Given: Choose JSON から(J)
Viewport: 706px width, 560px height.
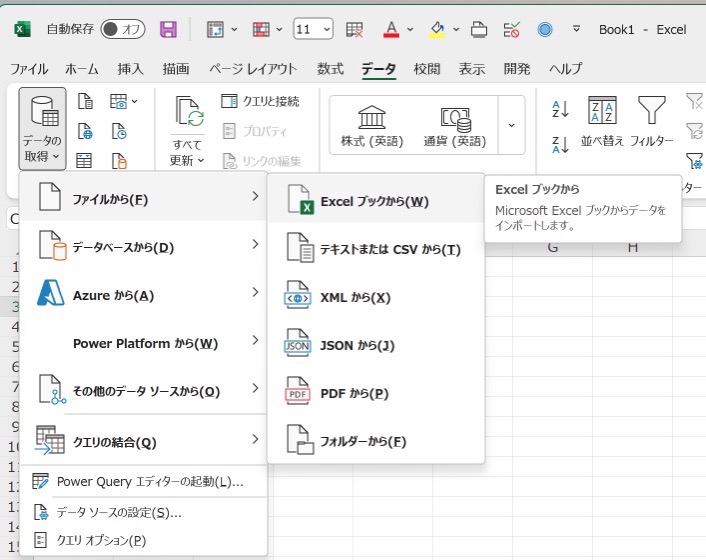Looking at the screenshot, I should [376, 345].
